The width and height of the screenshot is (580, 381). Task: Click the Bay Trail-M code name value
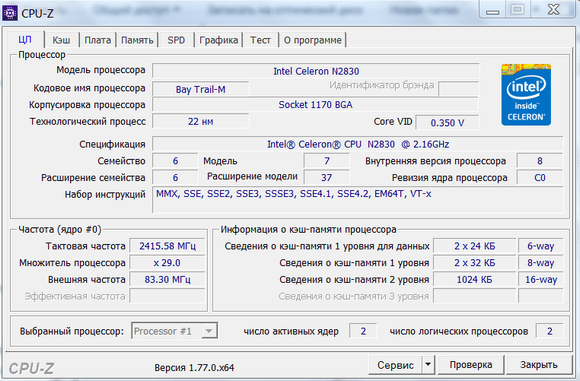click(x=200, y=89)
